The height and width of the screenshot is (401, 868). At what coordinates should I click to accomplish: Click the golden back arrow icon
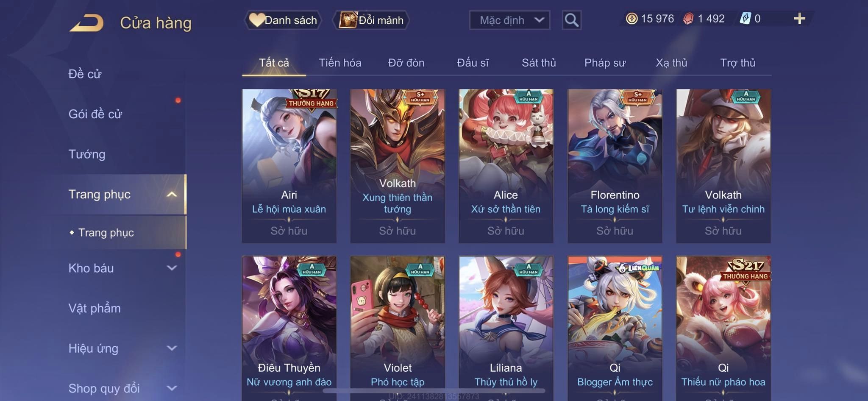(87, 23)
